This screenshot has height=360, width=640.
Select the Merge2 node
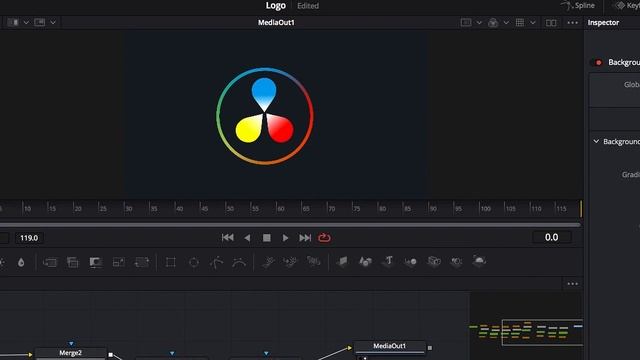(x=70, y=353)
